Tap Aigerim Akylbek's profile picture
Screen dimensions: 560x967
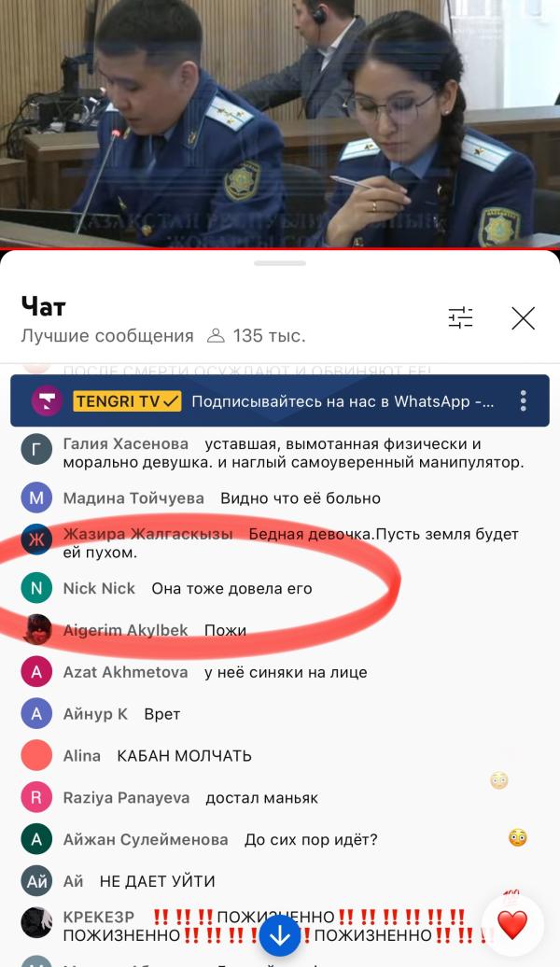(x=36, y=630)
